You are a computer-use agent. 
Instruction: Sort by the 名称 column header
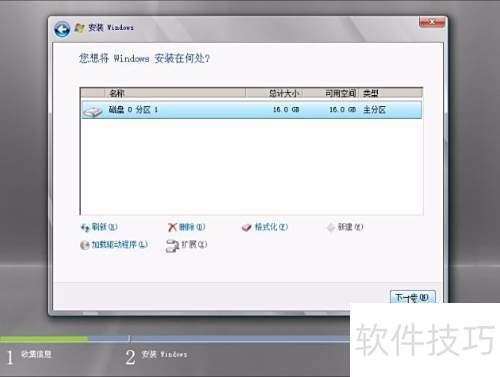[x=175, y=93]
